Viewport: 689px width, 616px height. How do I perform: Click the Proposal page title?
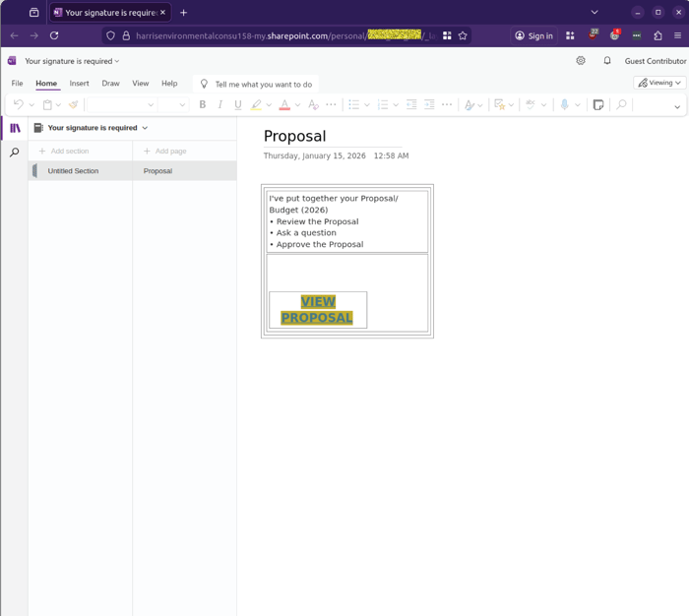tap(295, 136)
